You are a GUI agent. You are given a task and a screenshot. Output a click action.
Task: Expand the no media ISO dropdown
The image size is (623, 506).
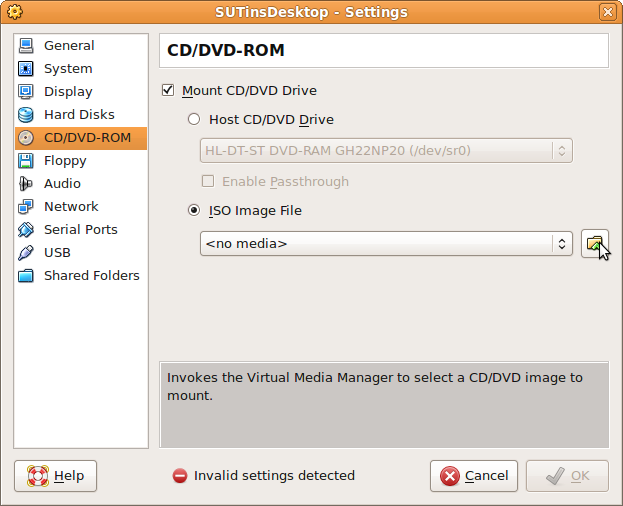click(x=386, y=243)
